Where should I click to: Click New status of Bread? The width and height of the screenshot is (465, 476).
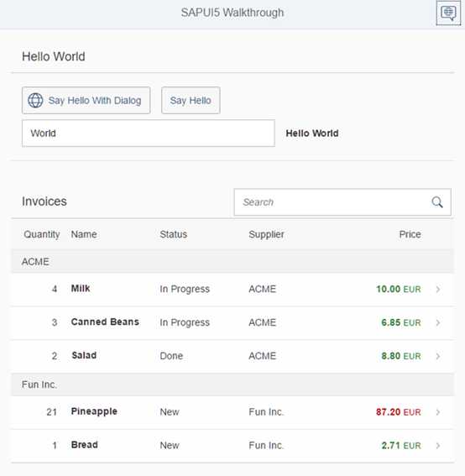point(170,445)
